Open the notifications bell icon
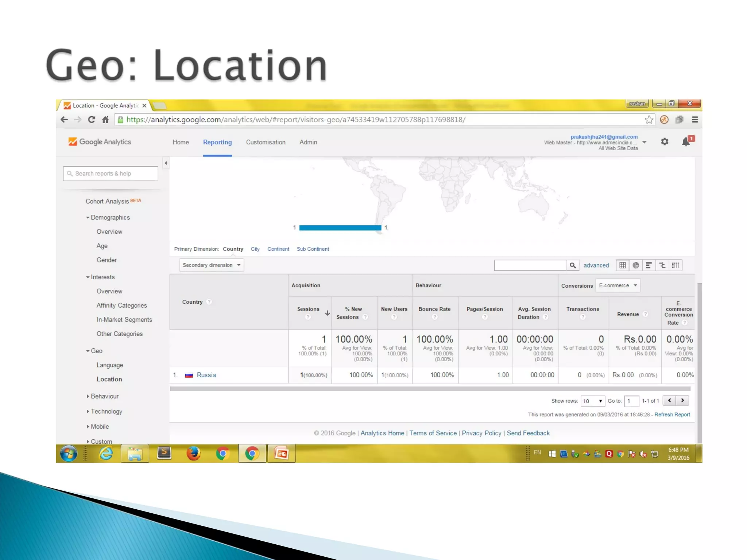Screen dimensions: 747x560 686,141
